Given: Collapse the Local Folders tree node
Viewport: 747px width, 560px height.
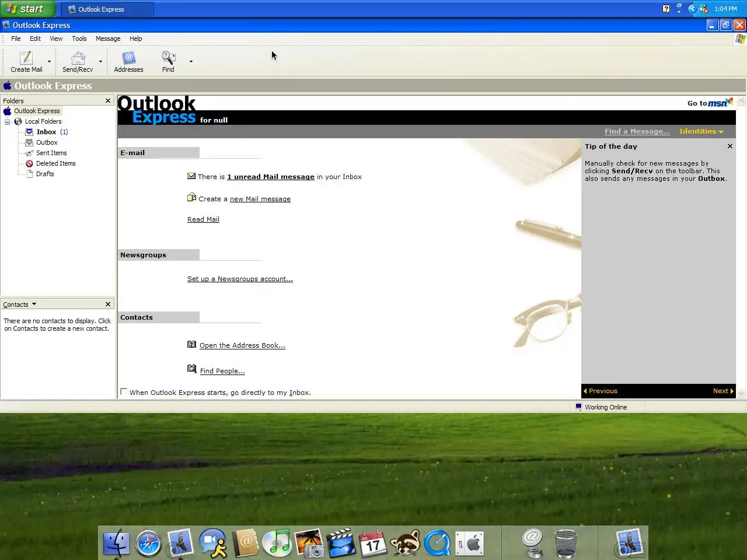Looking at the screenshot, I should (x=8, y=121).
